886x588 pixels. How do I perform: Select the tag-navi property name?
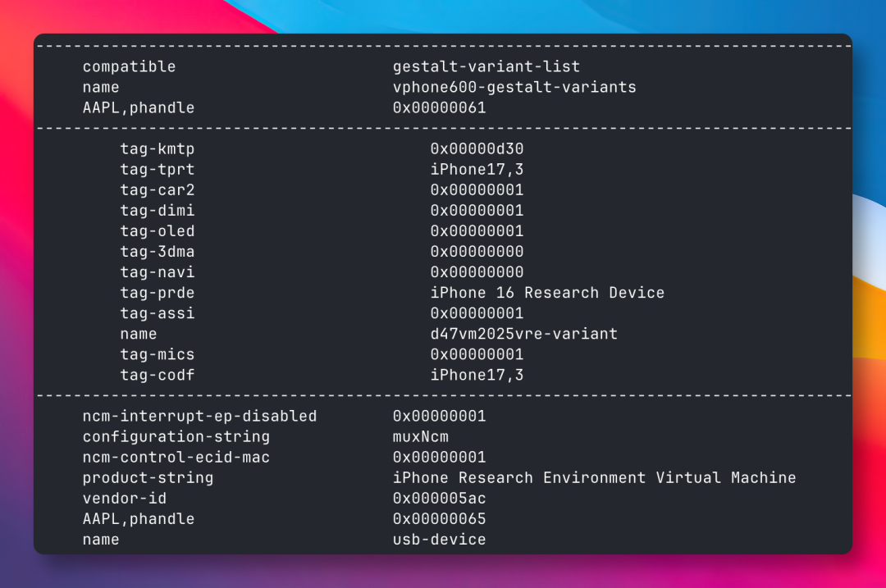pos(158,272)
